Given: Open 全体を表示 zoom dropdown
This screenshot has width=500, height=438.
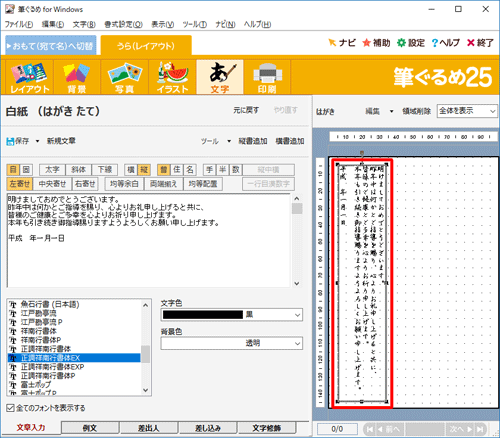Looking at the screenshot, I should click(x=467, y=111).
